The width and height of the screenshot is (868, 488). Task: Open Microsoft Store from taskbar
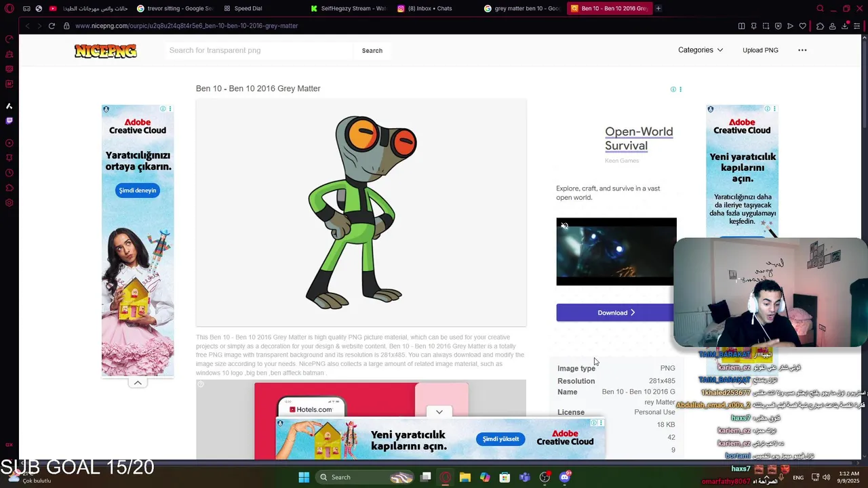(505, 477)
